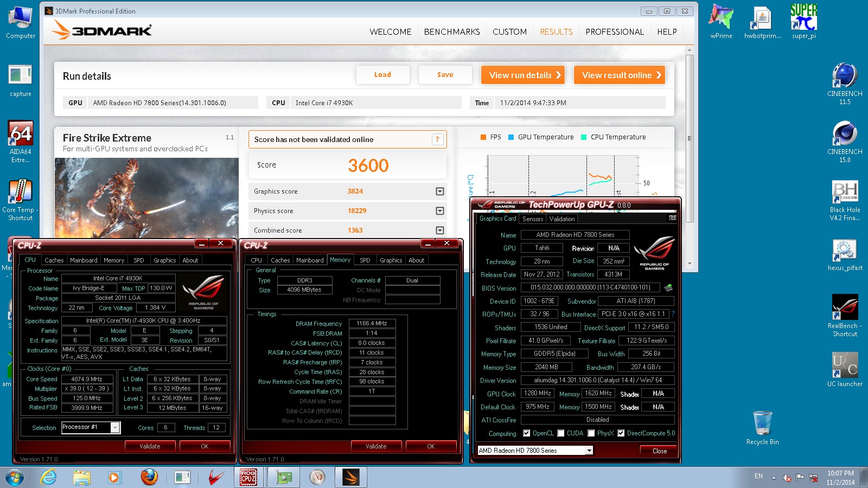Click Load button in Run details
This screenshot has width=868, height=488.
tap(382, 75)
